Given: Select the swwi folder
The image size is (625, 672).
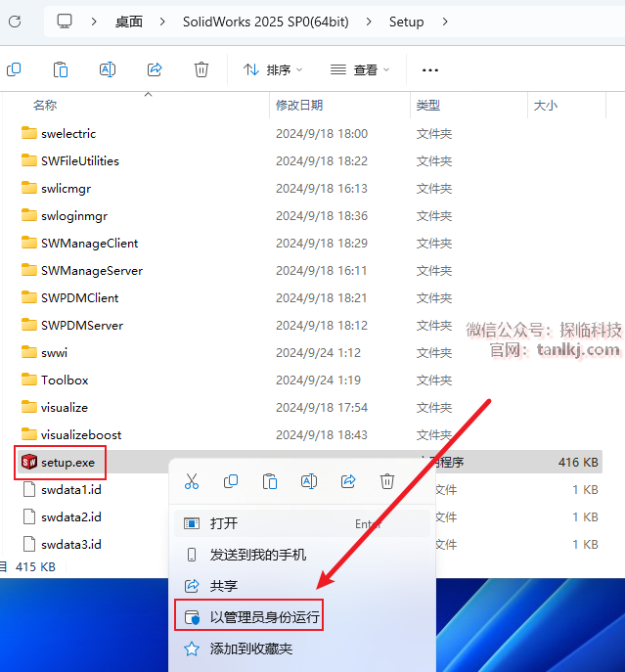Looking at the screenshot, I should pyautogui.click(x=54, y=353).
